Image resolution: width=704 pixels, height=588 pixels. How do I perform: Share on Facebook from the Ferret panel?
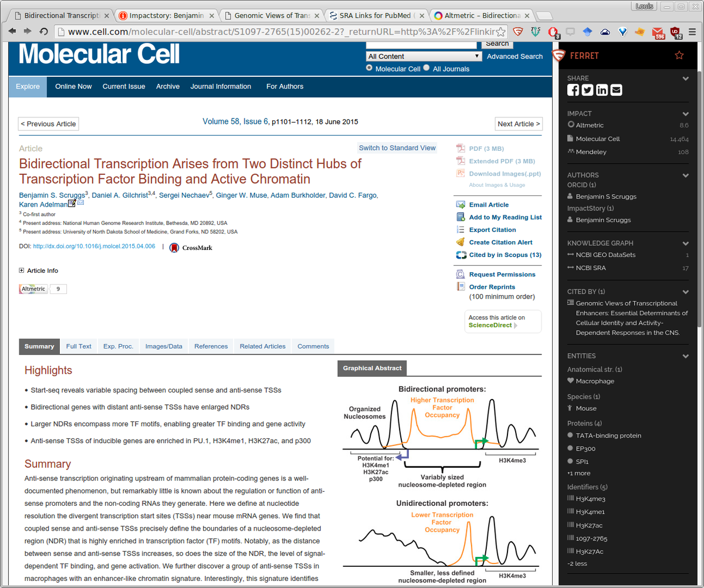tap(573, 90)
